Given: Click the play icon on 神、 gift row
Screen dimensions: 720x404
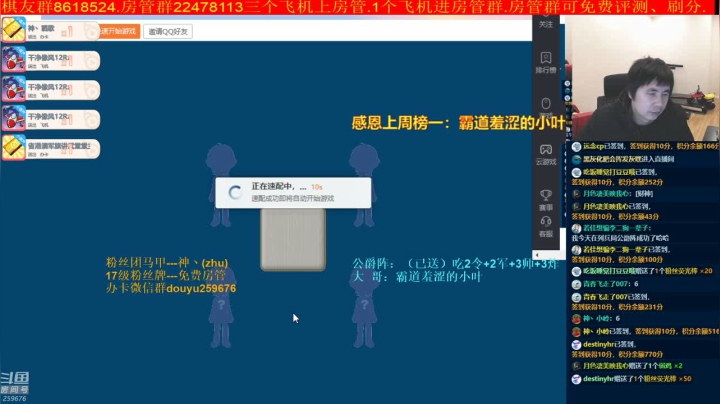Looking at the screenshot, I should [91, 32].
